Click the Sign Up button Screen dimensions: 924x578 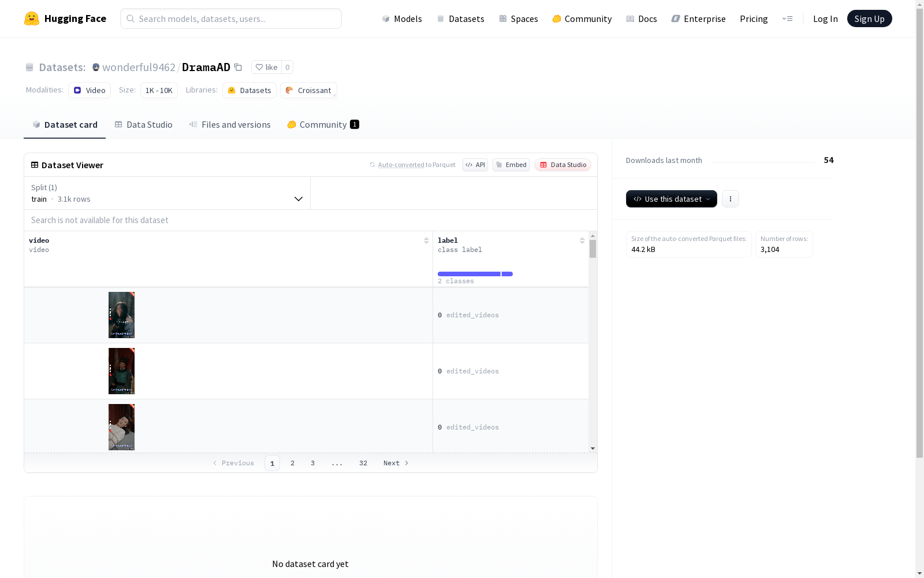click(x=869, y=18)
